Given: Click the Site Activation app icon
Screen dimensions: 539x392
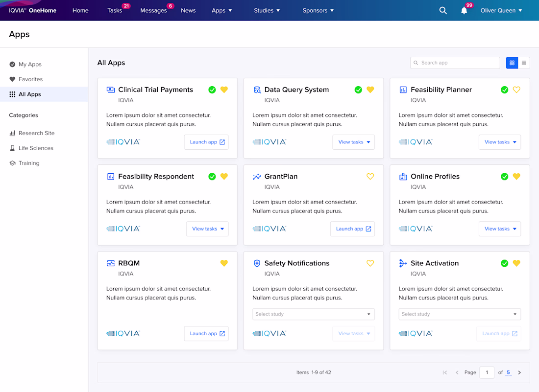Looking at the screenshot, I should click(403, 263).
